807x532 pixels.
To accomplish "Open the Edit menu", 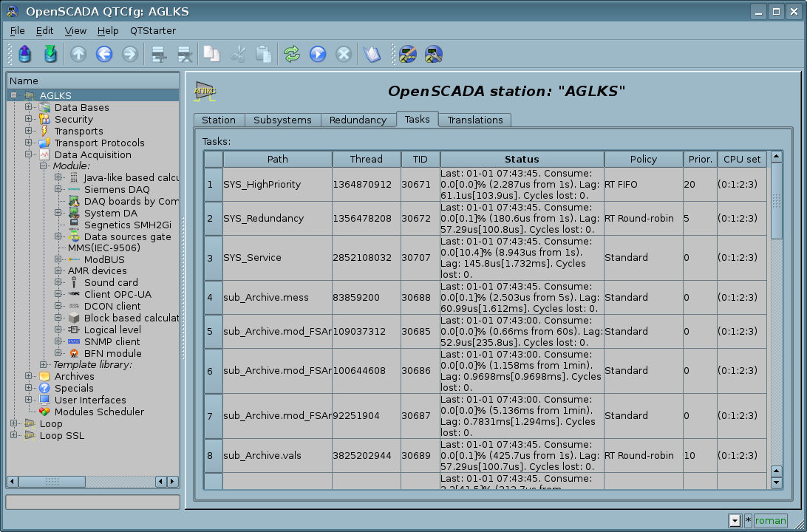I will pos(44,31).
